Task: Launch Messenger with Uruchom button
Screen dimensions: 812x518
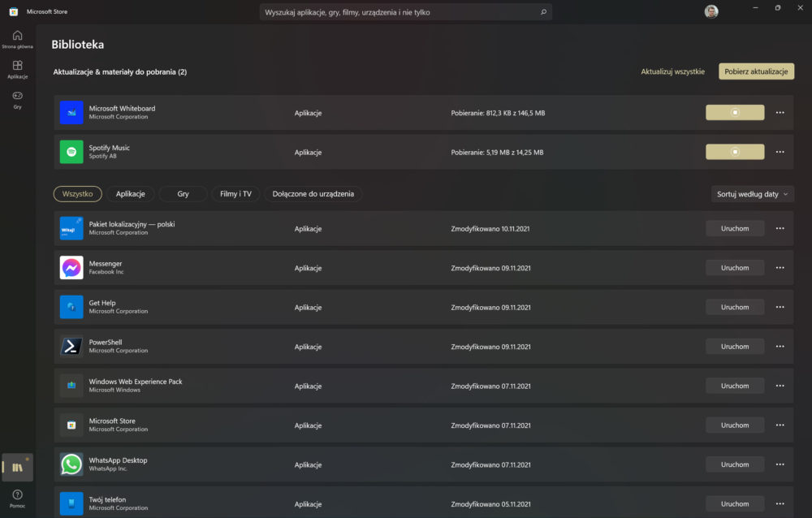Action: pos(735,268)
